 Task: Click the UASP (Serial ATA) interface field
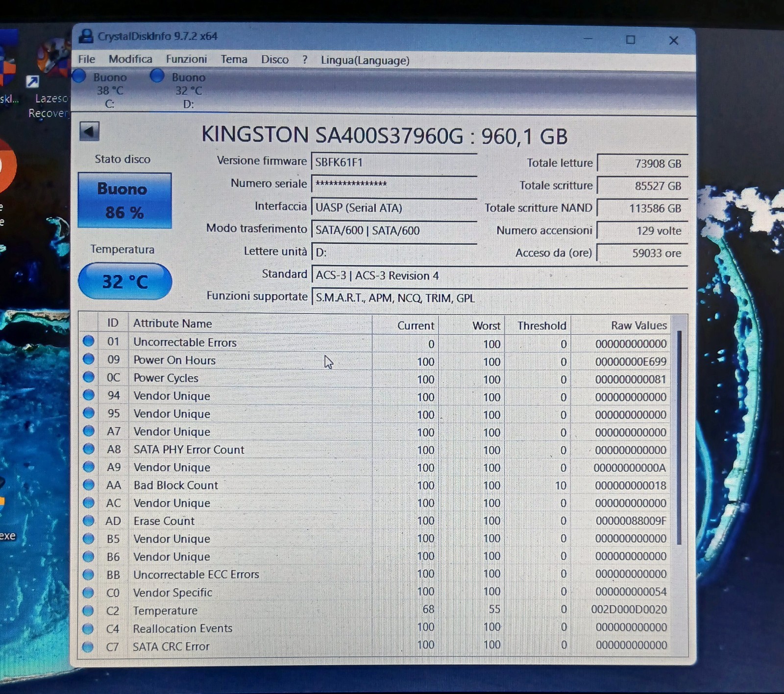[394, 207]
